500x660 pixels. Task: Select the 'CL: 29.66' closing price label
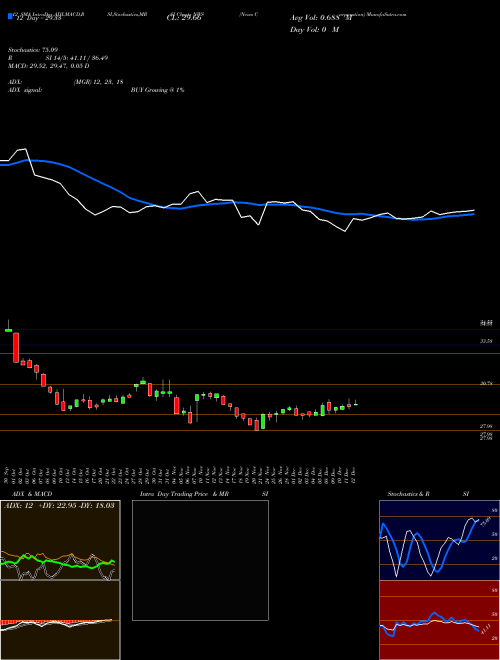pos(184,18)
